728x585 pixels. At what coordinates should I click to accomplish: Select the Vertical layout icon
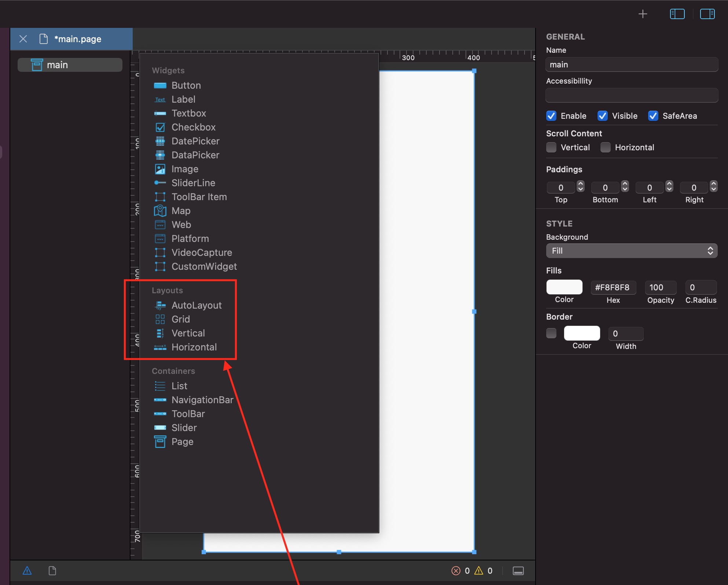click(x=160, y=333)
